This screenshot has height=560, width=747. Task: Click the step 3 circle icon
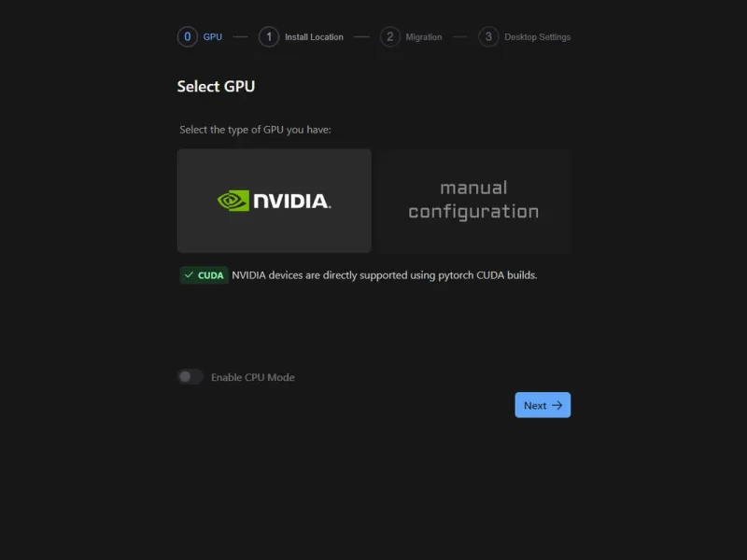point(488,36)
